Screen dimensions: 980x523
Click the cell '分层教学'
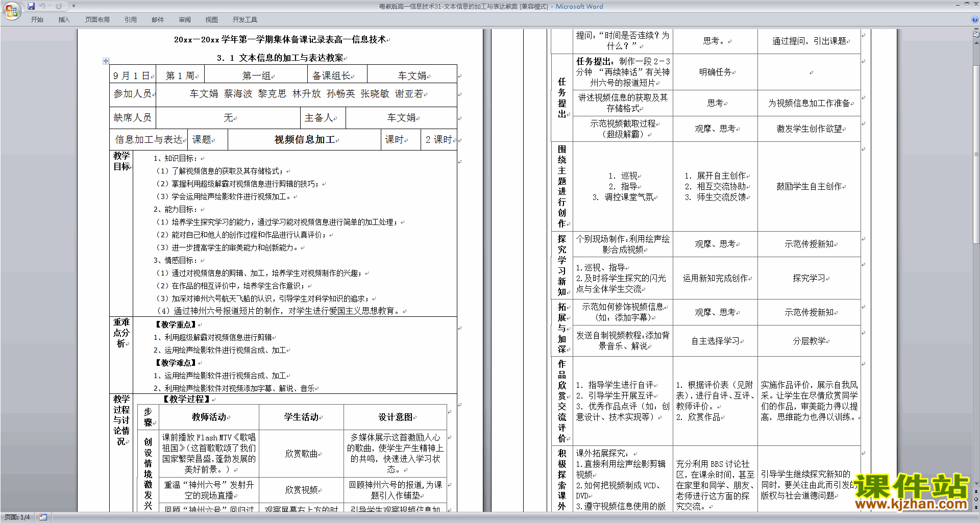click(810, 341)
